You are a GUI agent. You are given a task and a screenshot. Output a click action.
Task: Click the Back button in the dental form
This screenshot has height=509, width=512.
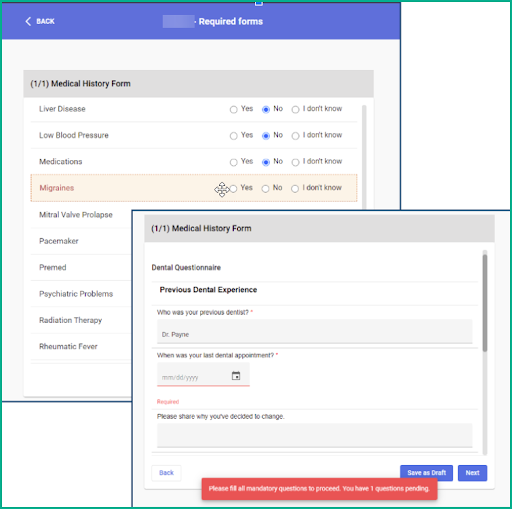pyautogui.click(x=166, y=473)
